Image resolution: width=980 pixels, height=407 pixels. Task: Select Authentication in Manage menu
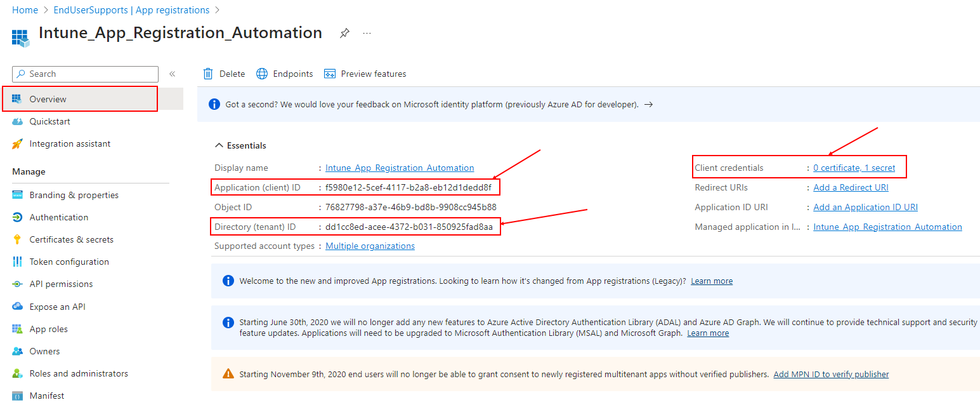59,217
